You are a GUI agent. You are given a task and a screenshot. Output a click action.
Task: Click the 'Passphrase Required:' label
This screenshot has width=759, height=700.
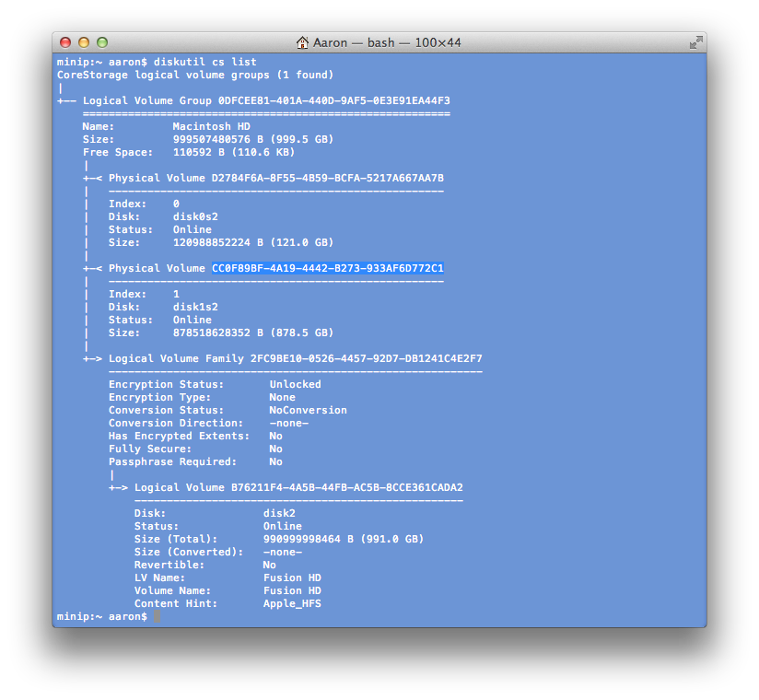173,461
